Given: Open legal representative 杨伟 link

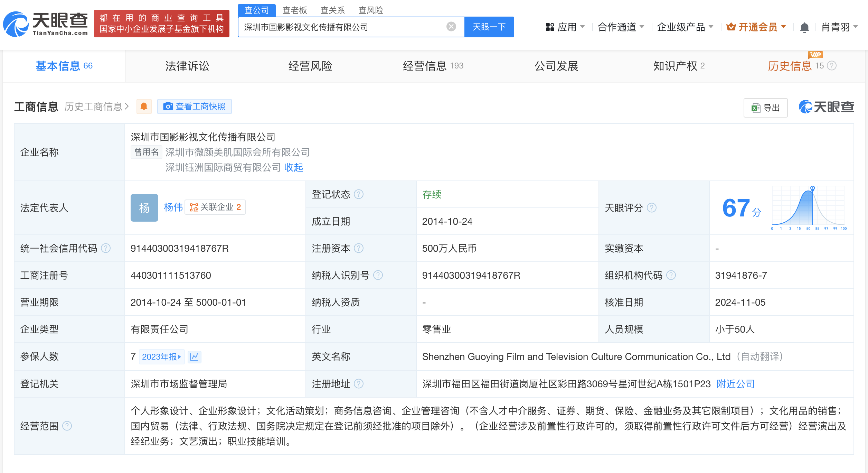Looking at the screenshot, I should 173,207.
